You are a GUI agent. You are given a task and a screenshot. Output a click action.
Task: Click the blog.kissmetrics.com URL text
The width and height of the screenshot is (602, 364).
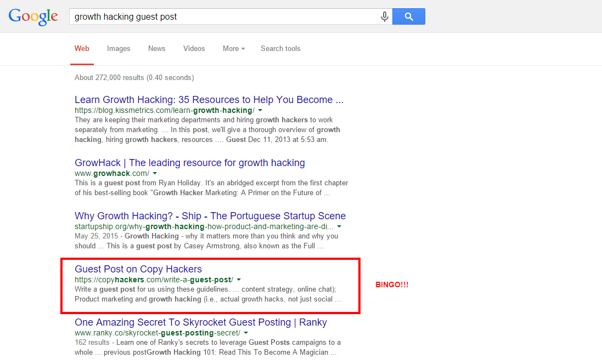tap(164, 111)
